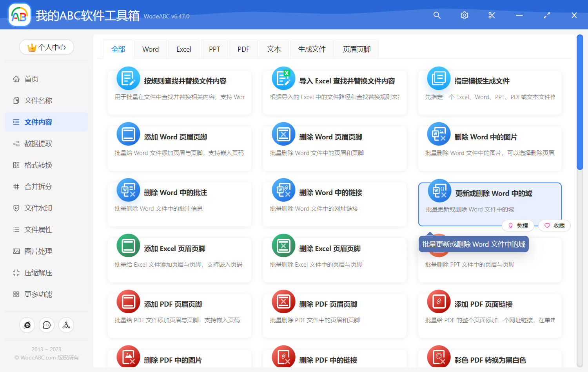This screenshot has width=588, height=372.
Task: Switch to the PDF category tab
Action: tap(243, 49)
